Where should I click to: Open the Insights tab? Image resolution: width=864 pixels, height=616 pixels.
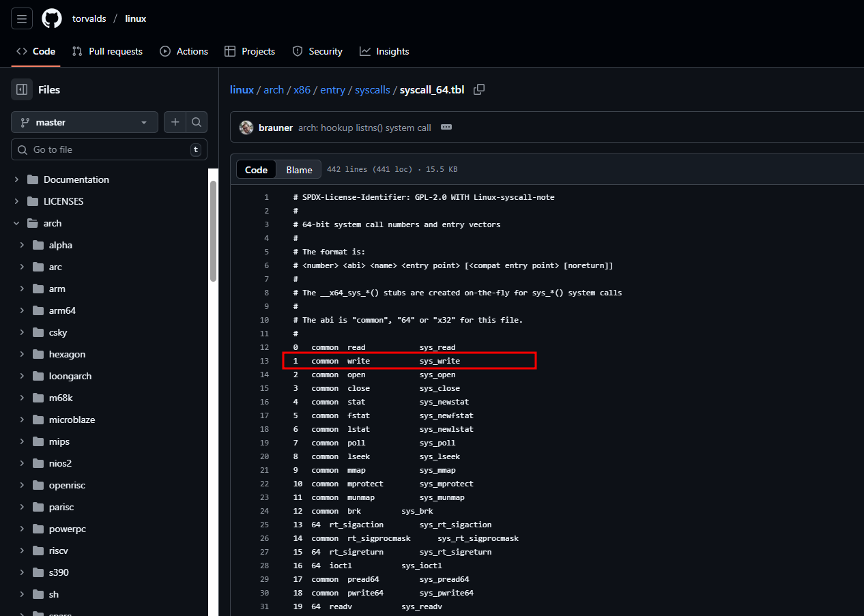point(384,51)
